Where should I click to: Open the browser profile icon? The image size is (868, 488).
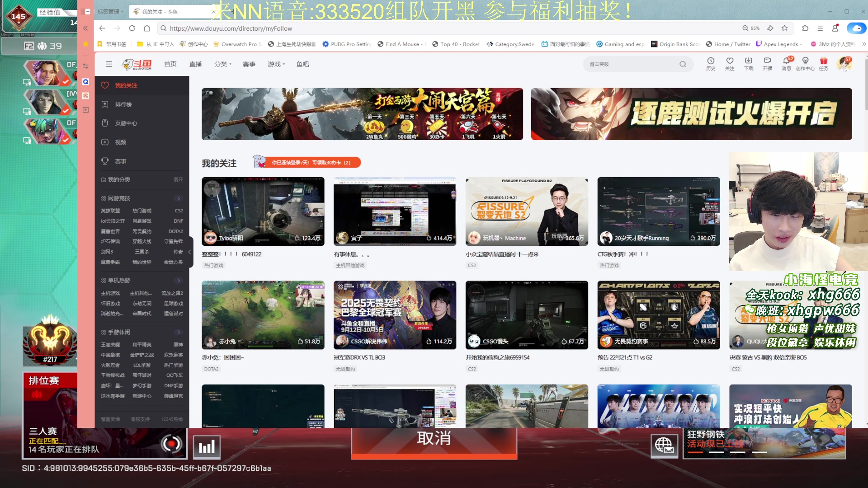click(835, 28)
